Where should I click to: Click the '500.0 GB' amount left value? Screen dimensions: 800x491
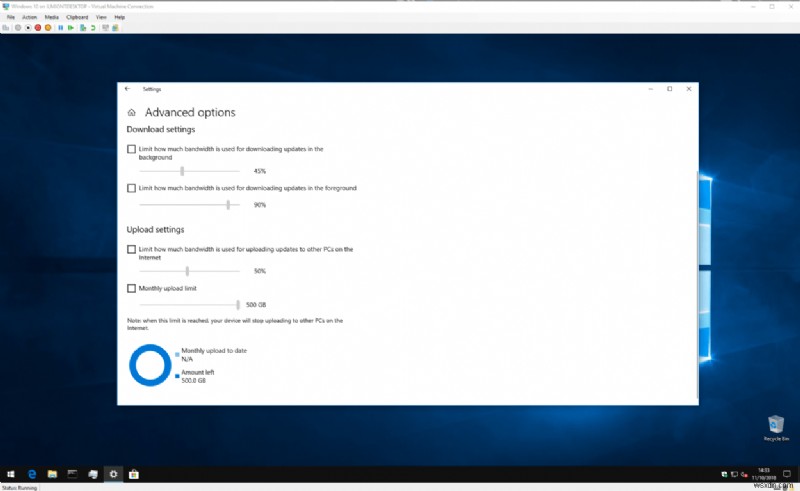click(x=193, y=381)
